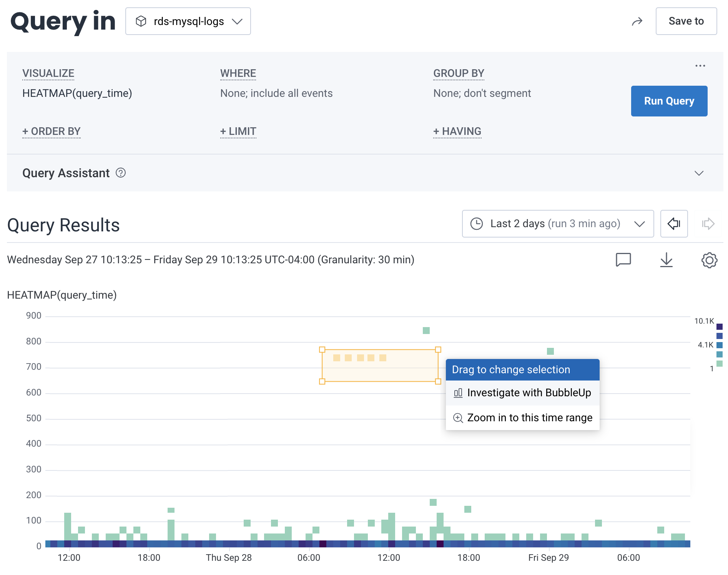Click the comment annotation icon above the chart
Viewport: 728px width, 575px height.
tap(623, 259)
